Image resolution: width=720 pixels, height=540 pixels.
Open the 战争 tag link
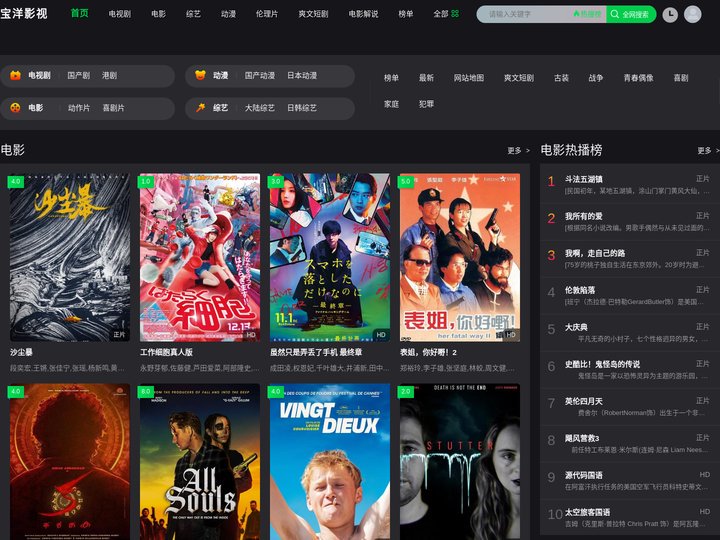[x=596, y=78]
